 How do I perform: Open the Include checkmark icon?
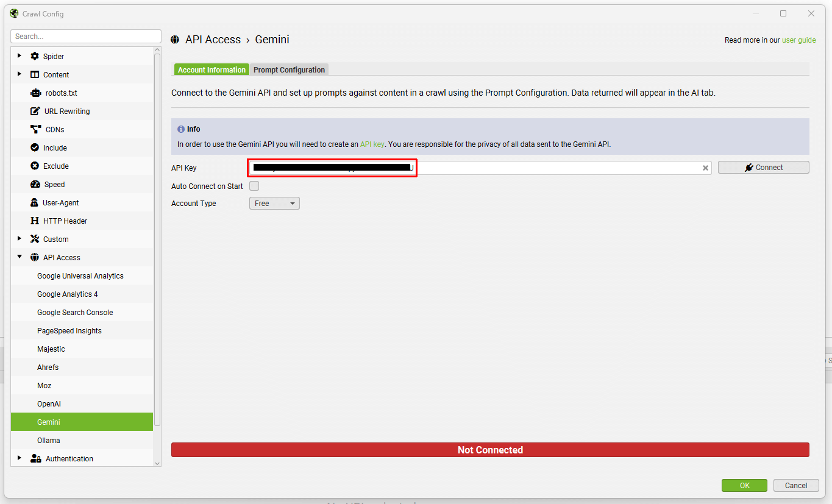(x=35, y=148)
